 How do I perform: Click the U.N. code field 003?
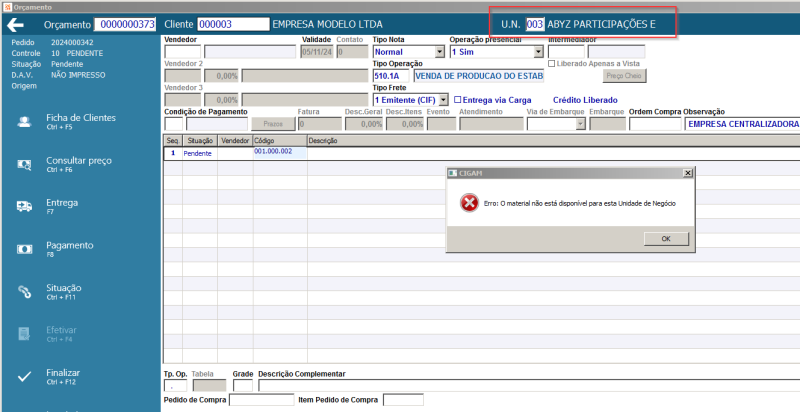coord(535,24)
